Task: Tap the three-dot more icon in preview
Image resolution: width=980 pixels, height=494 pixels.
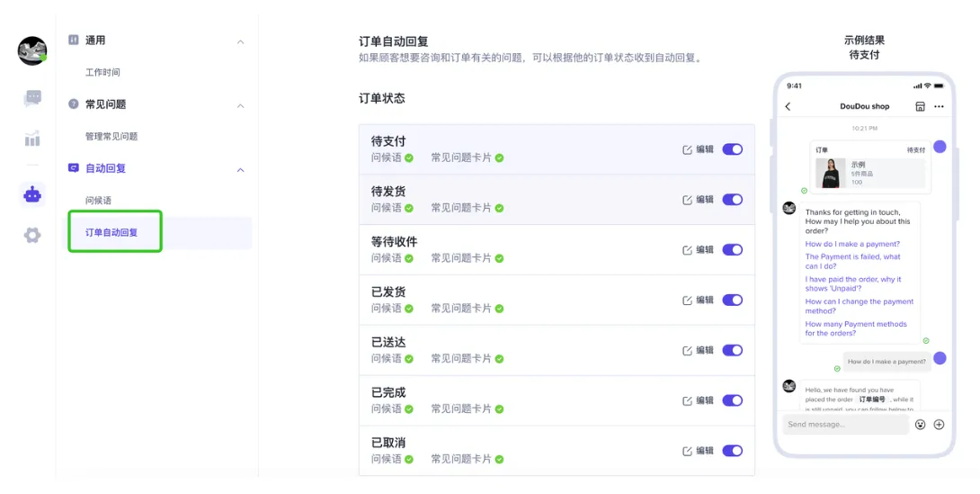Action: tap(939, 106)
